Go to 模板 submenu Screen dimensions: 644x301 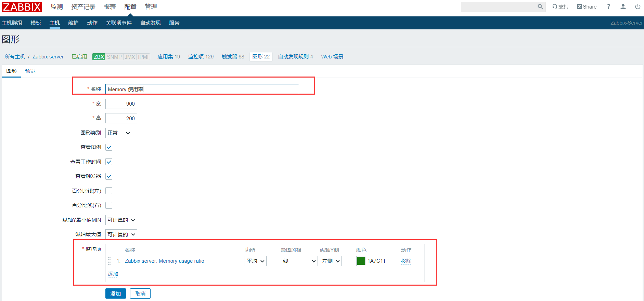[36, 23]
